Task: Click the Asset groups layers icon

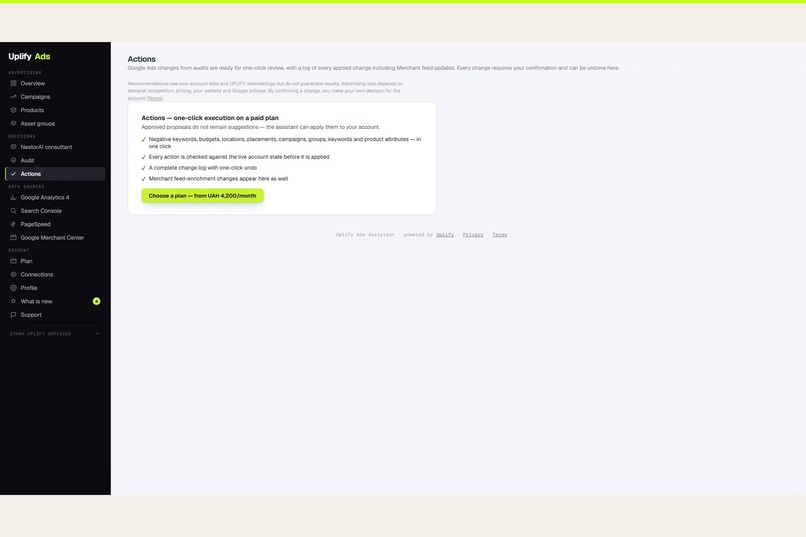Action: click(13, 123)
